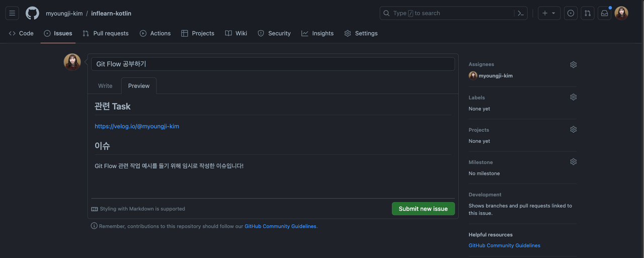Screen dimensions: 644x258
Task: Click the Git Flow 관련 작업 description text
Action: [169, 165]
